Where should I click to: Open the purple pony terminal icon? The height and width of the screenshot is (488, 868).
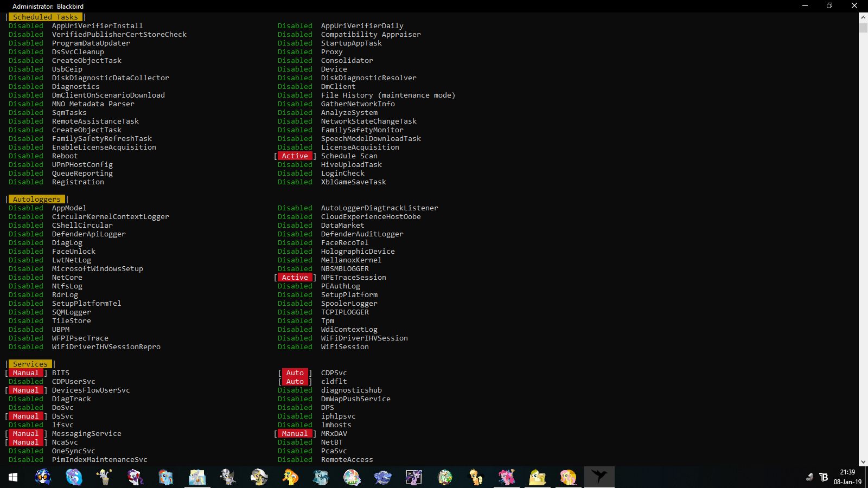pos(414,477)
